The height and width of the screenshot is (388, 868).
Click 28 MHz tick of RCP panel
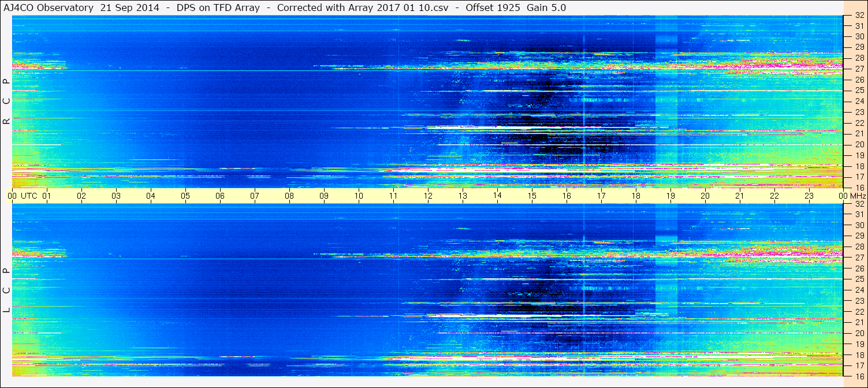click(x=859, y=58)
